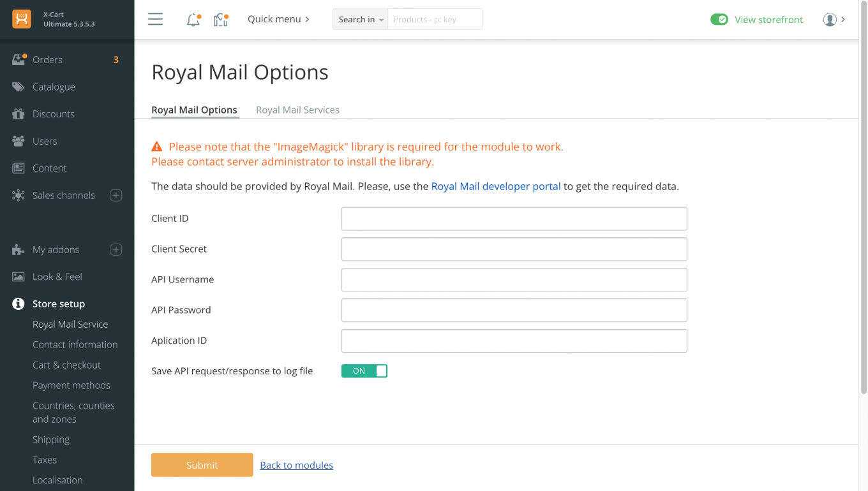Screen dimensions: 868x491
Task: Open the notifications bell icon
Action: (193, 20)
